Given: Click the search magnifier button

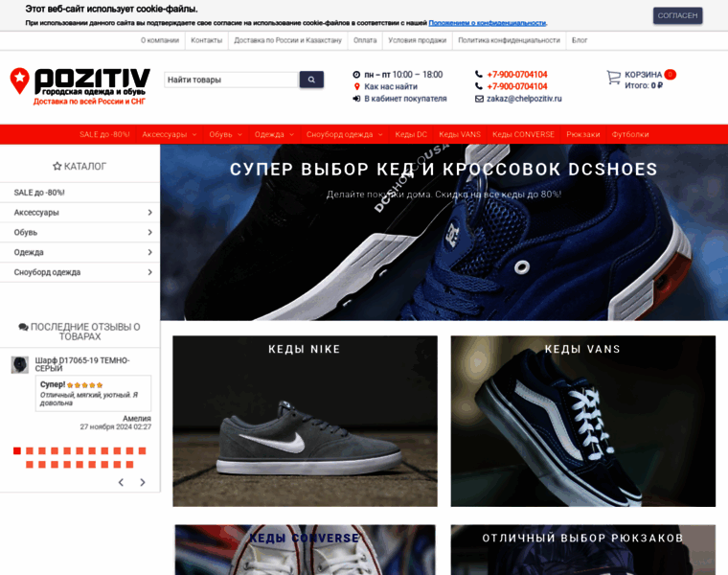Looking at the screenshot, I should [311, 80].
